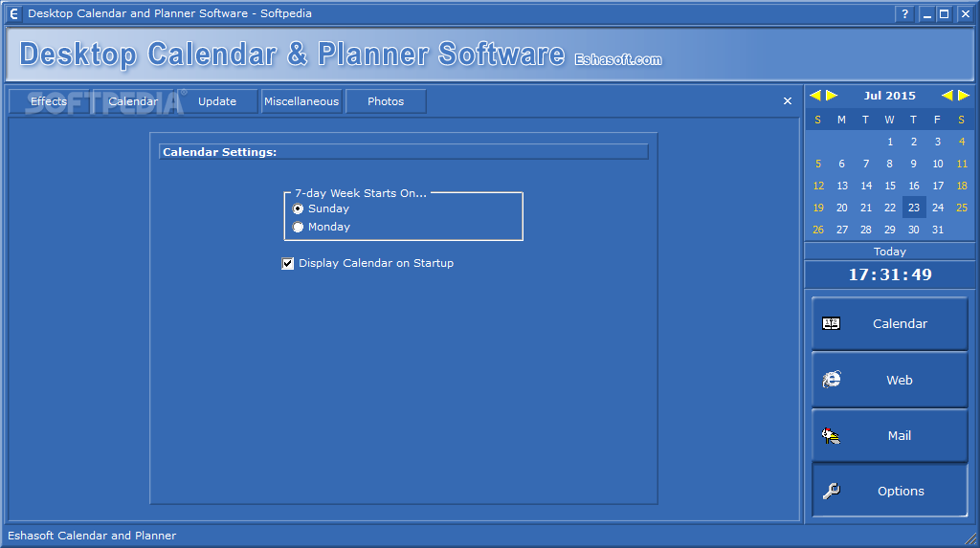Select July 1 in the mini calendar
The height and width of the screenshot is (548, 980).
[x=890, y=142]
